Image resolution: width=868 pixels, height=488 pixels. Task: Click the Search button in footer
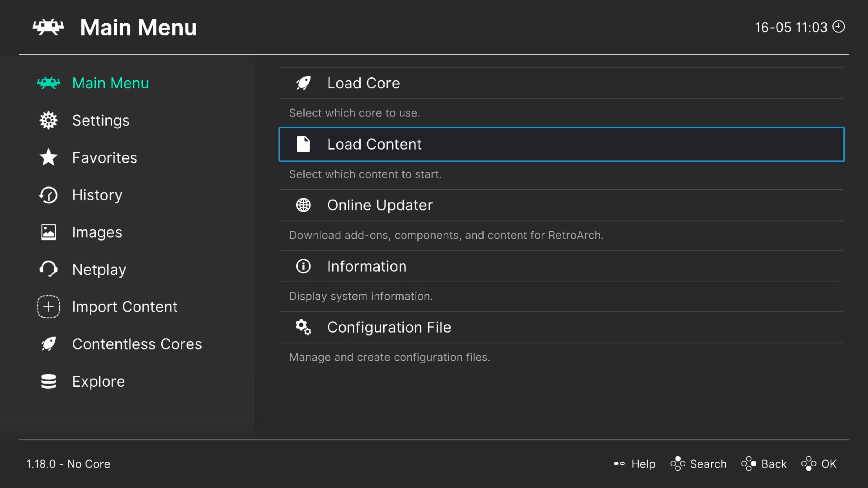[698, 464]
